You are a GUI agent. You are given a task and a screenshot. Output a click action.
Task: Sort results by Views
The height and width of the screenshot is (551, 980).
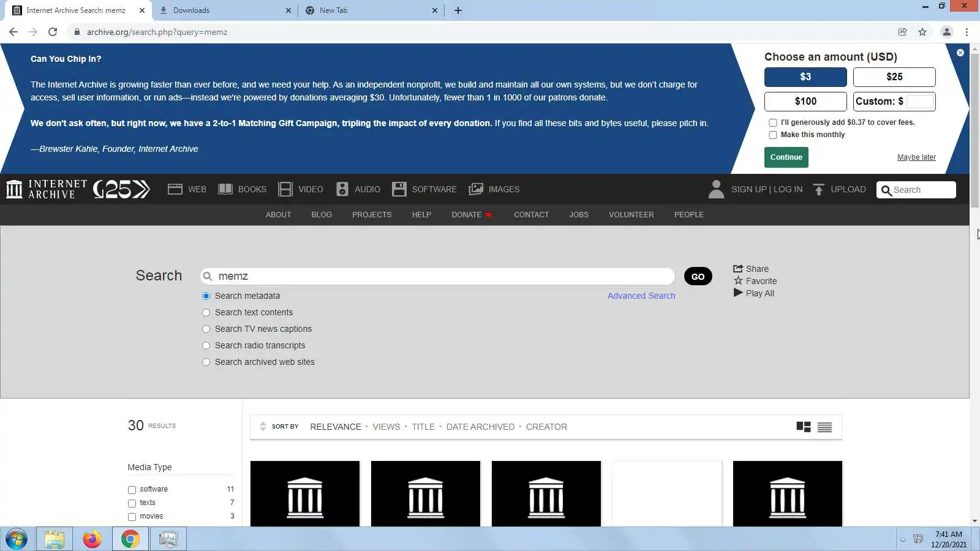tap(386, 427)
